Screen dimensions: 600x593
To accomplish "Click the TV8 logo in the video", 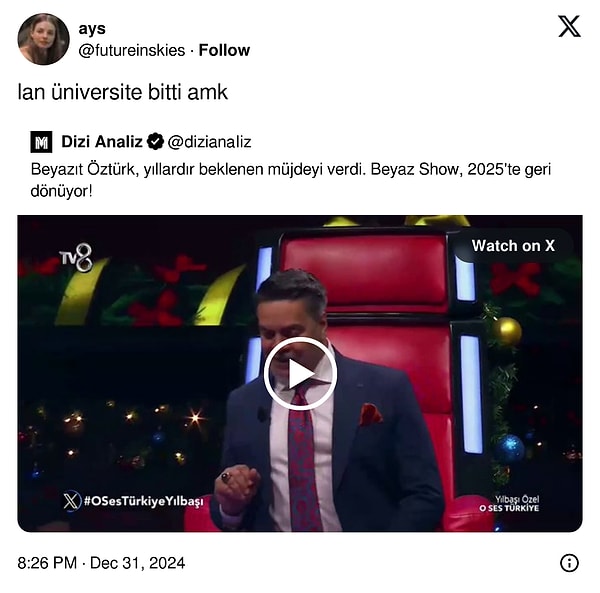I will click(76, 257).
